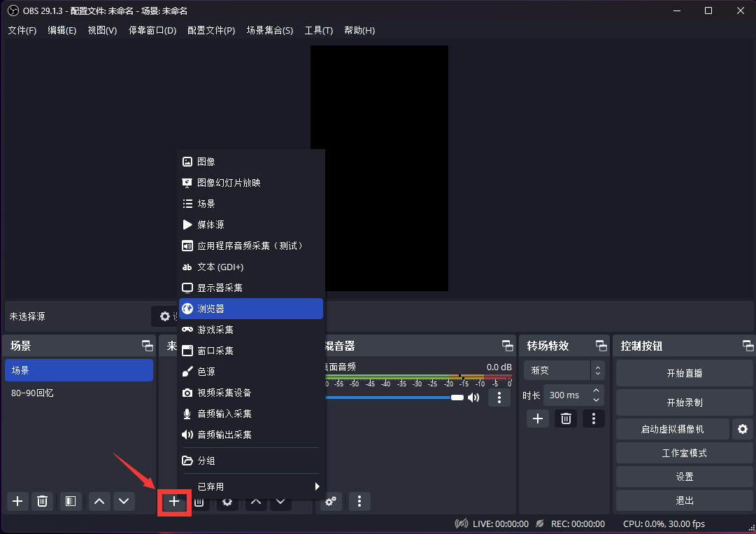Move the selected scene down
Image resolution: width=756 pixels, height=534 pixels.
pos(124,501)
